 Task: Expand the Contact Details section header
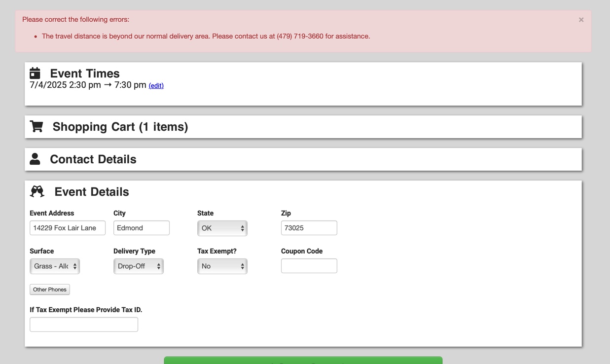point(93,159)
